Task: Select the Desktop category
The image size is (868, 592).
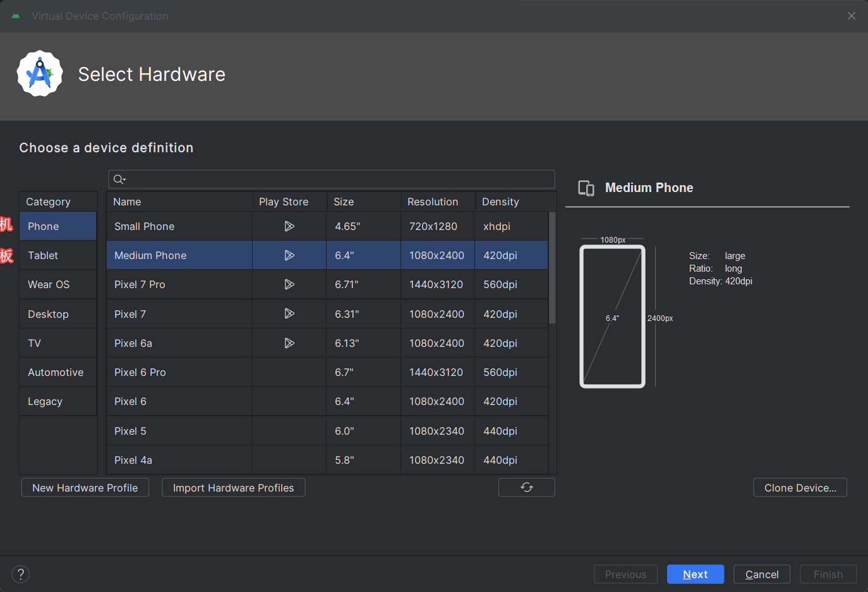Action: (58, 314)
